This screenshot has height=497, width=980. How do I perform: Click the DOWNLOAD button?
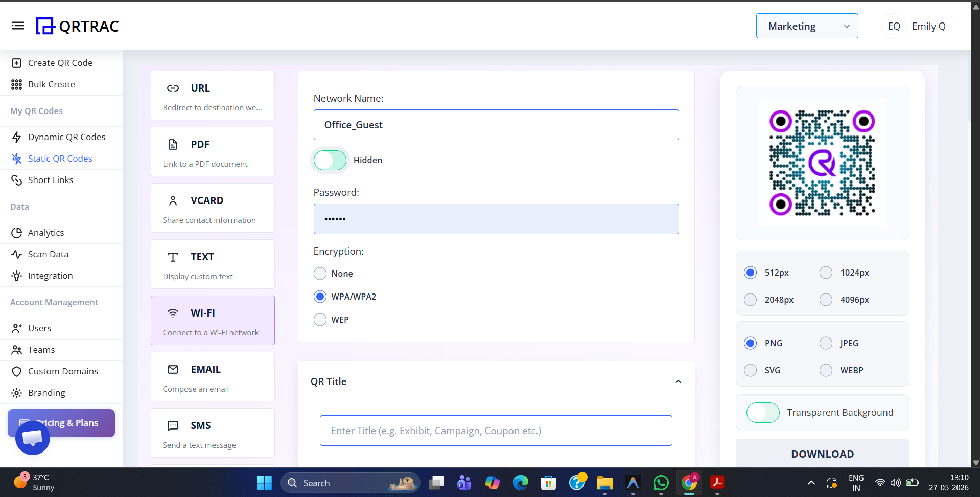(x=822, y=454)
